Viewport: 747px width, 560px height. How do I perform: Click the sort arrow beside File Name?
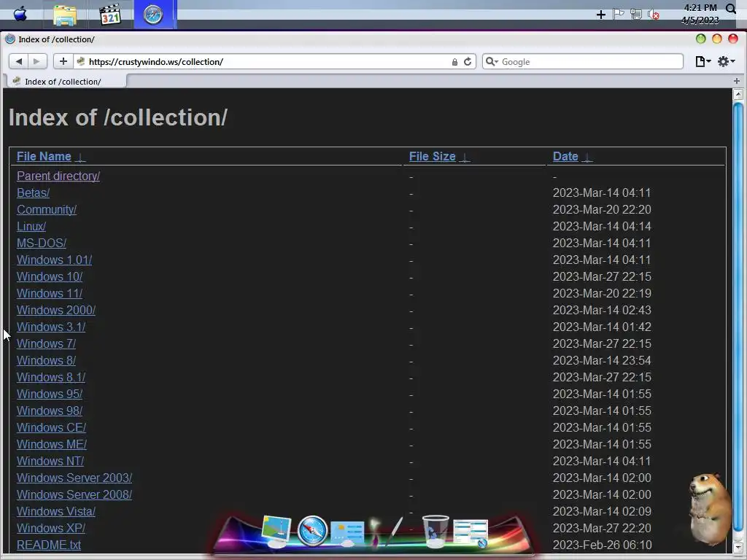point(80,157)
